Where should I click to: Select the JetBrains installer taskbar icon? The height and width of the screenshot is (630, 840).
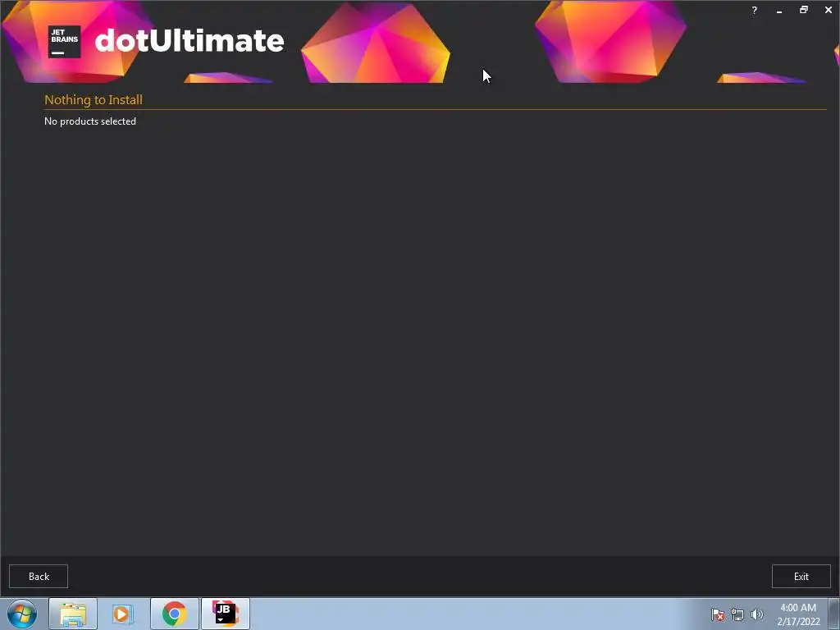(x=226, y=614)
